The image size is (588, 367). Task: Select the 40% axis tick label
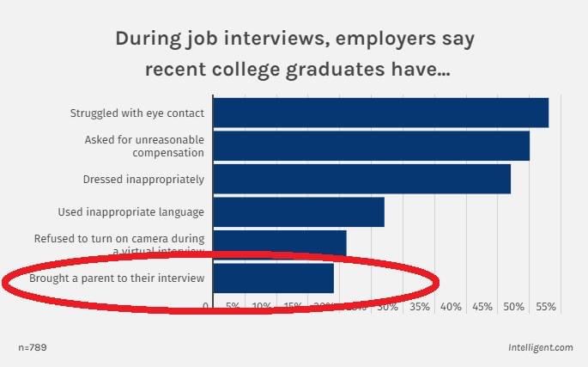point(451,307)
